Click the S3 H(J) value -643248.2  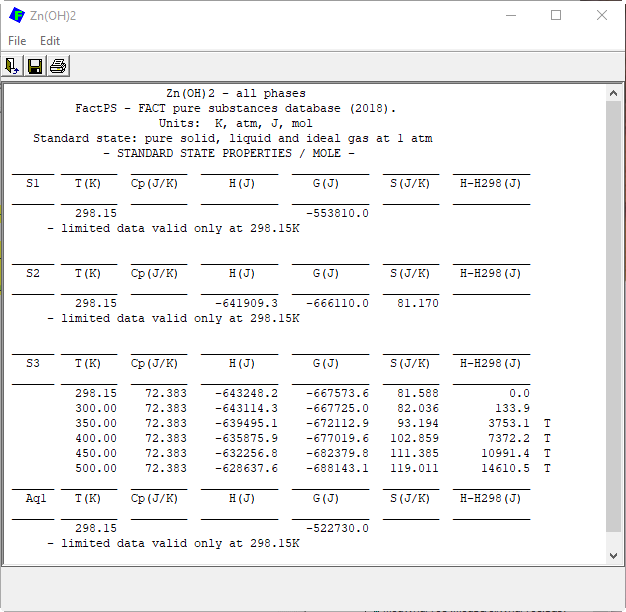click(x=246, y=393)
